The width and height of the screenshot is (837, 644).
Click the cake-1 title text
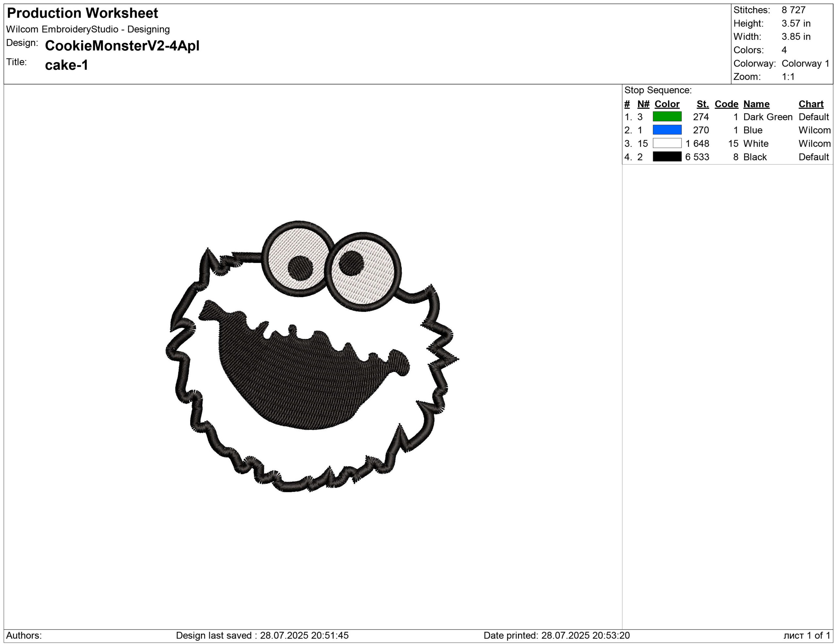[x=66, y=65]
